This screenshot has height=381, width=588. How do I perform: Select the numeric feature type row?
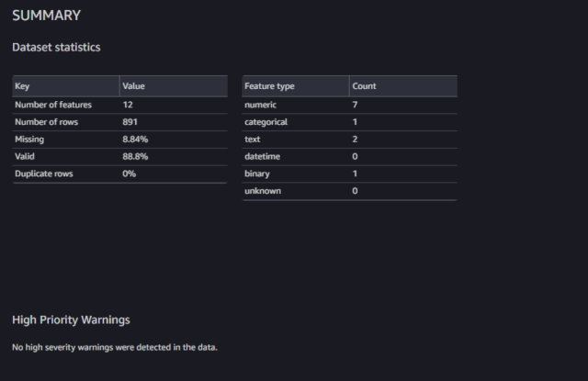(x=349, y=105)
